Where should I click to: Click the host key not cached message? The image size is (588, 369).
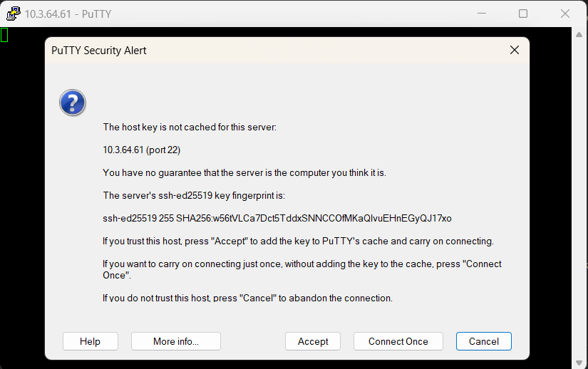tap(189, 127)
